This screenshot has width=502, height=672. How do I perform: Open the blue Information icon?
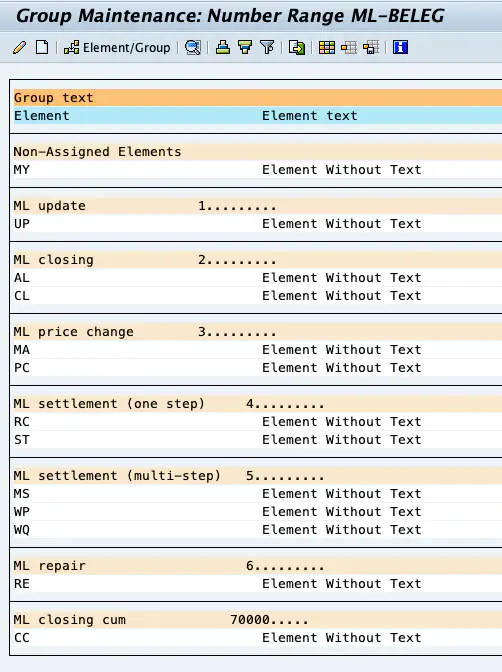[400, 47]
